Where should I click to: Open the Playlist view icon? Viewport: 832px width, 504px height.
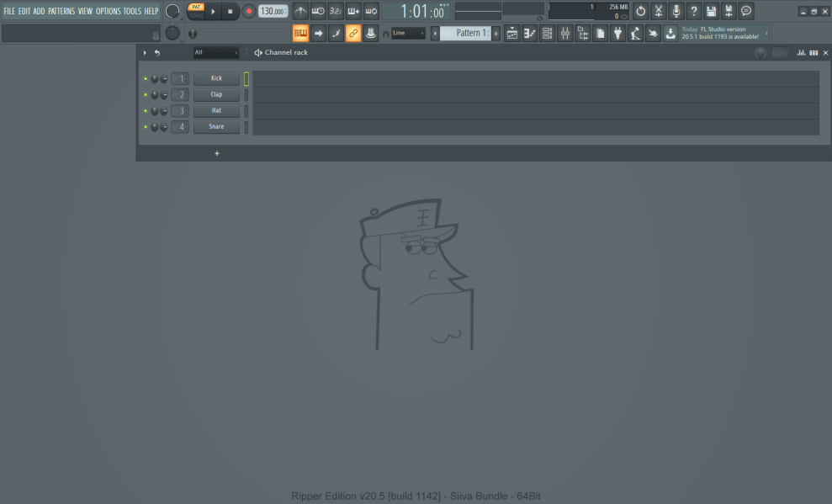point(512,34)
